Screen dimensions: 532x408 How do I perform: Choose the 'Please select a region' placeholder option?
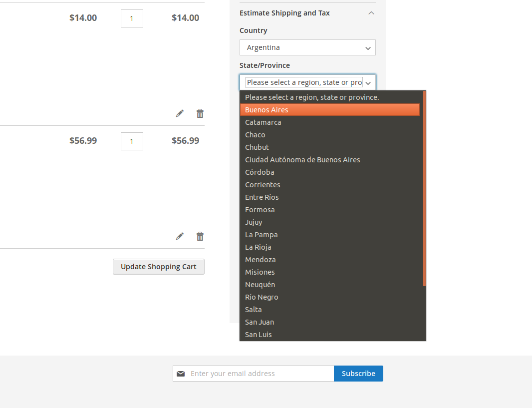tap(330, 97)
